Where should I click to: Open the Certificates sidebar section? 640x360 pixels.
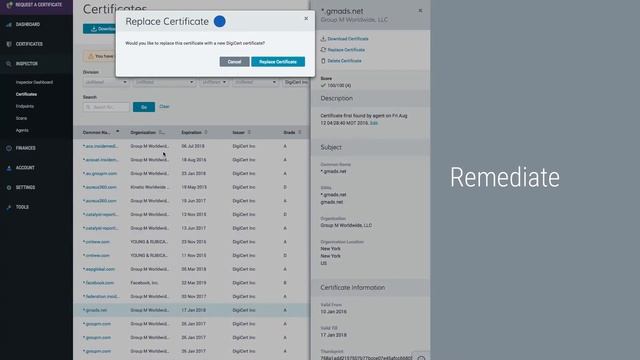tap(29, 44)
